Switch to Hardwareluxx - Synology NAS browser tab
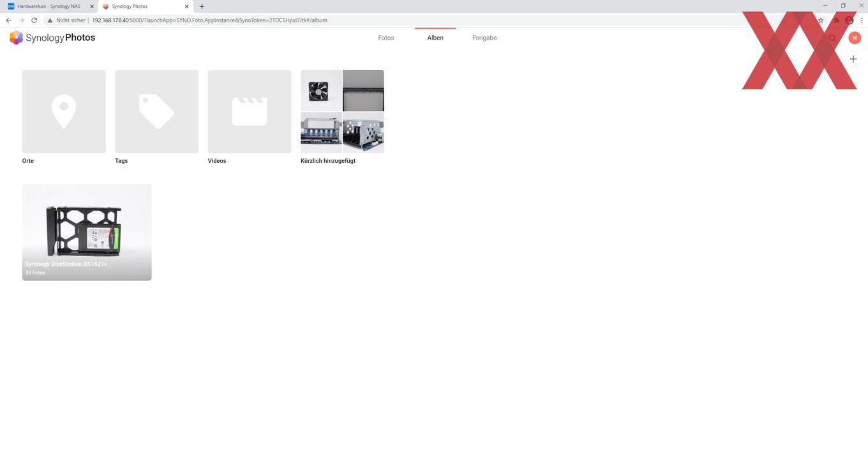The height and width of the screenshot is (474, 868). [49, 6]
